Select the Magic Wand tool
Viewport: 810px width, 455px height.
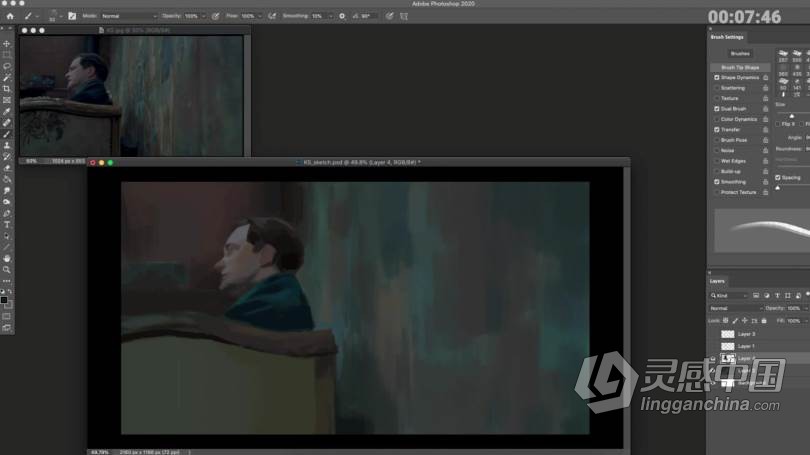tap(7, 77)
